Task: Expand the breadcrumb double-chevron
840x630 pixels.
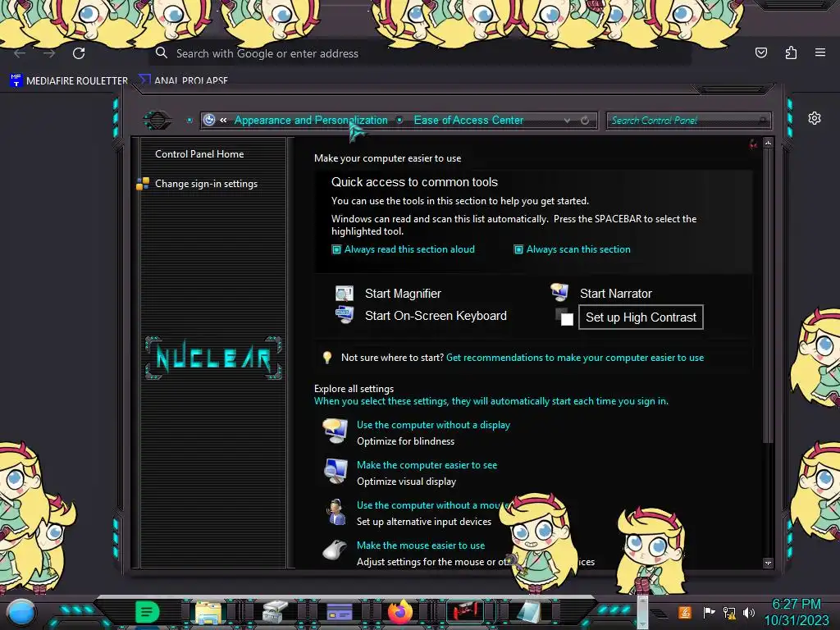Action: point(223,120)
